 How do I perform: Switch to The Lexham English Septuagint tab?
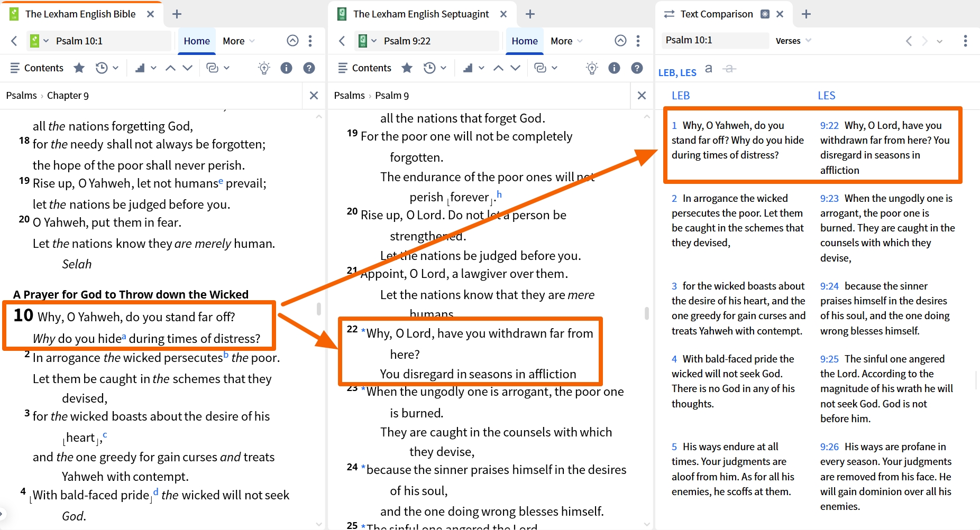click(421, 14)
